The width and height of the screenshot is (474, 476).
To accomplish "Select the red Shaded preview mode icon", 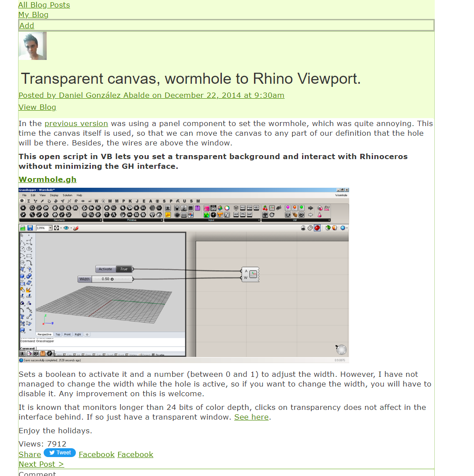I will [317, 228].
